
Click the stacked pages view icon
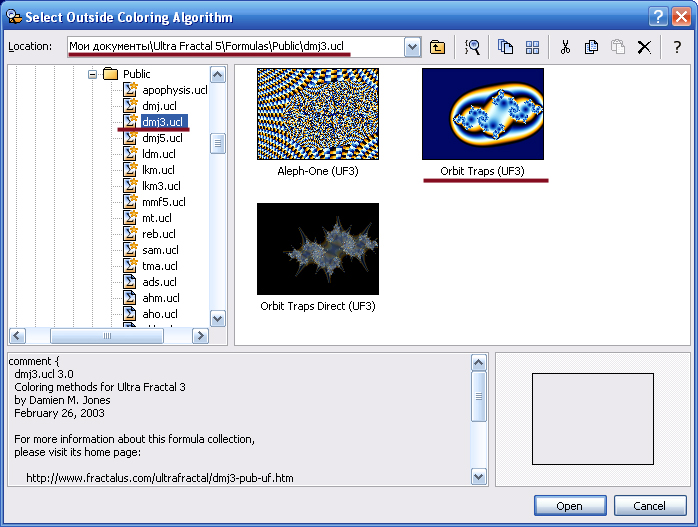pos(506,47)
